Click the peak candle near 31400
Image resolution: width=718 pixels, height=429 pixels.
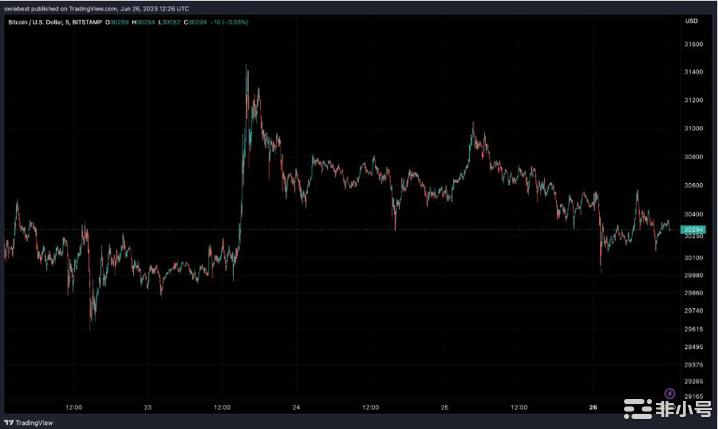coord(246,70)
